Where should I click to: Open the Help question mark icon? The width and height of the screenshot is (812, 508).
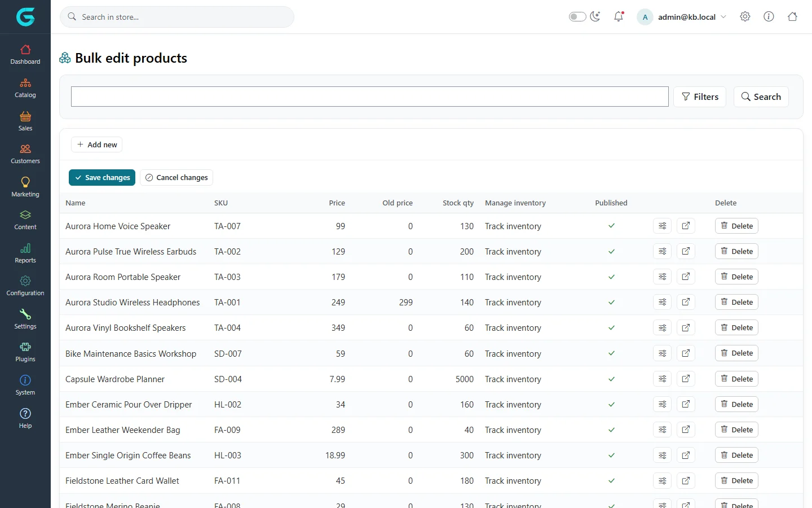(x=25, y=414)
